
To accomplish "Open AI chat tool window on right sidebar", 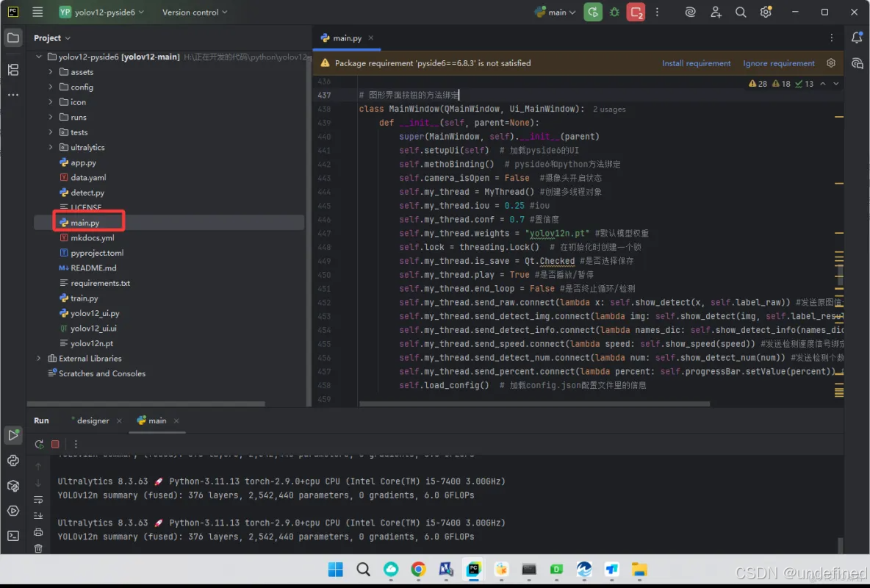I will tap(857, 63).
